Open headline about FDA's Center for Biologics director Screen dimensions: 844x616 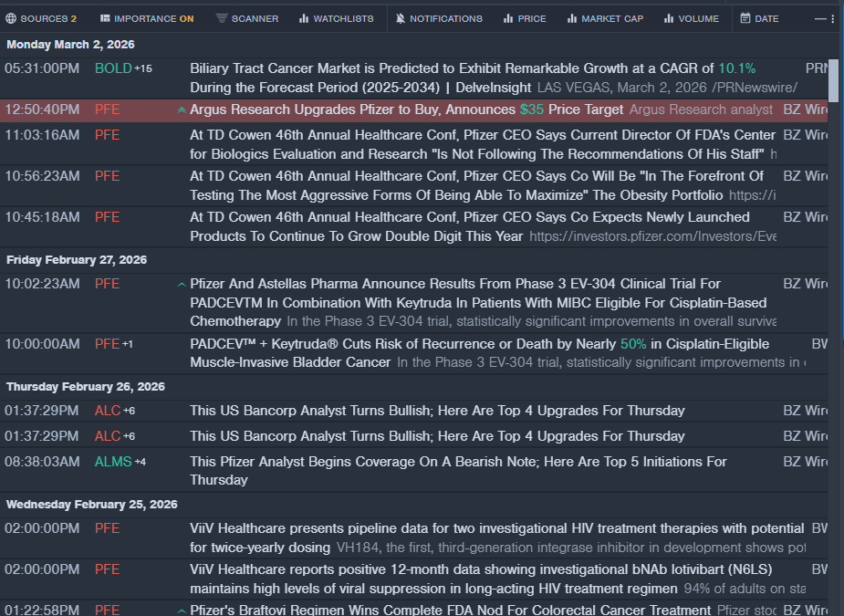pos(483,144)
